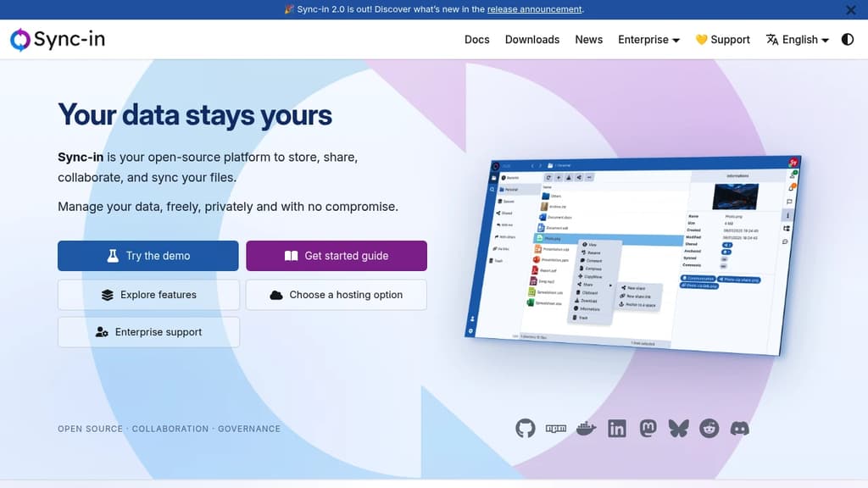Join the Discord server

739,428
